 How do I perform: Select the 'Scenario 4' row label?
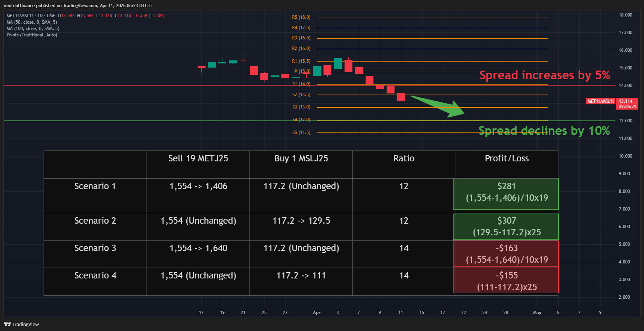(x=95, y=275)
